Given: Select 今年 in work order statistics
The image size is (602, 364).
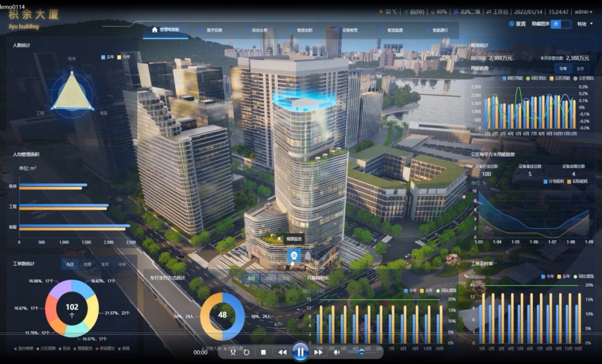Looking at the screenshot, I should [x=122, y=264].
